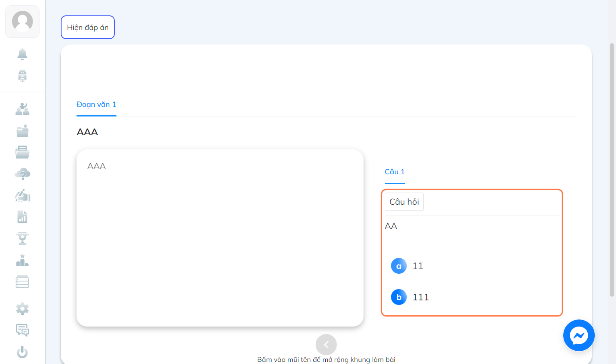Open the feedback chat icon
Screen dimensions: 616x364
(22, 330)
